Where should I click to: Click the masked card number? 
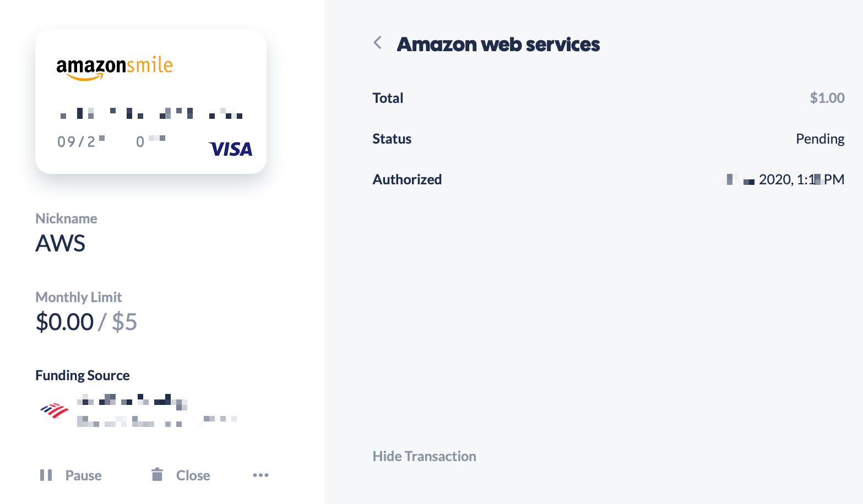tap(151, 113)
